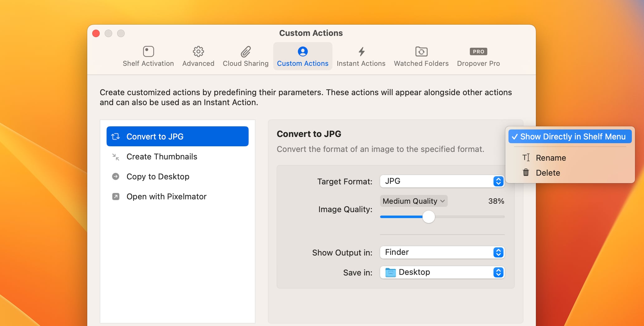Switch to the Custom Actions tab
The height and width of the screenshot is (326, 644).
(x=303, y=56)
